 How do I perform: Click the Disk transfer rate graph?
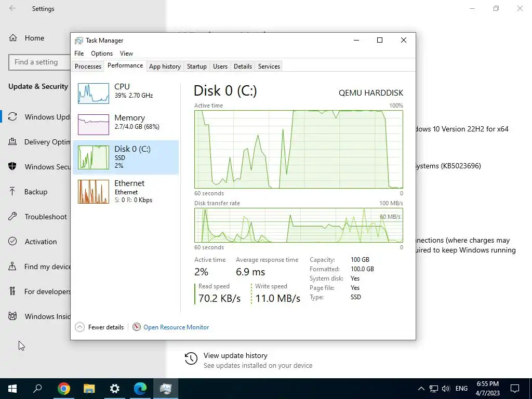coord(299,225)
